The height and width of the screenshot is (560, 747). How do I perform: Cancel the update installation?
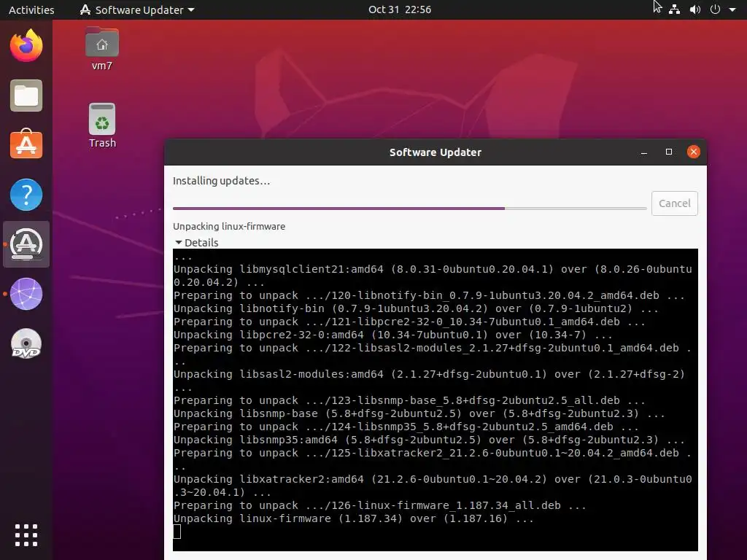[674, 203]
